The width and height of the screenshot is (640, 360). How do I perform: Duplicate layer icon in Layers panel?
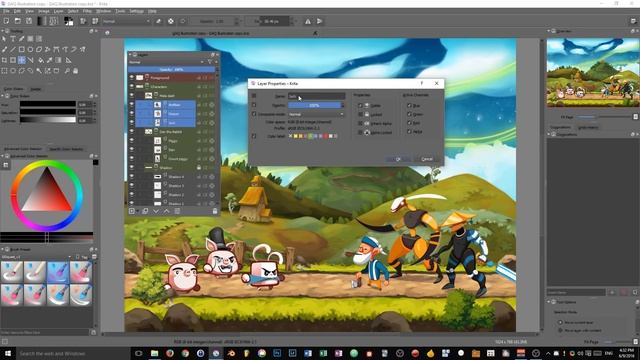tap(145, 211)
